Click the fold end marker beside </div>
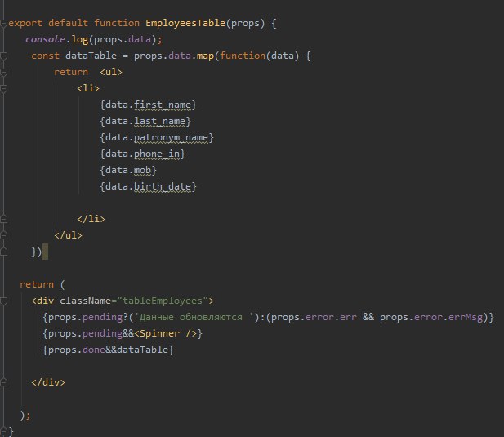Screen dimensions: 504x437 pyautogui.click(x=3, y=382)
